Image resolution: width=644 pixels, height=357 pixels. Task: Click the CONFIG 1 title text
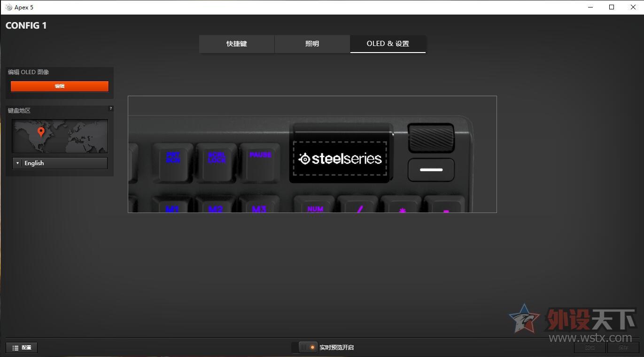click(x=26, y=25)
